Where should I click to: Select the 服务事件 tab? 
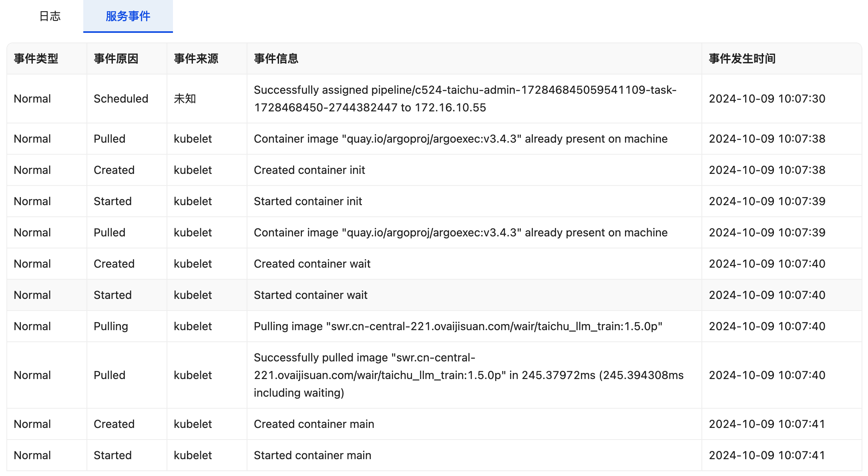click(x=128, y=16)
